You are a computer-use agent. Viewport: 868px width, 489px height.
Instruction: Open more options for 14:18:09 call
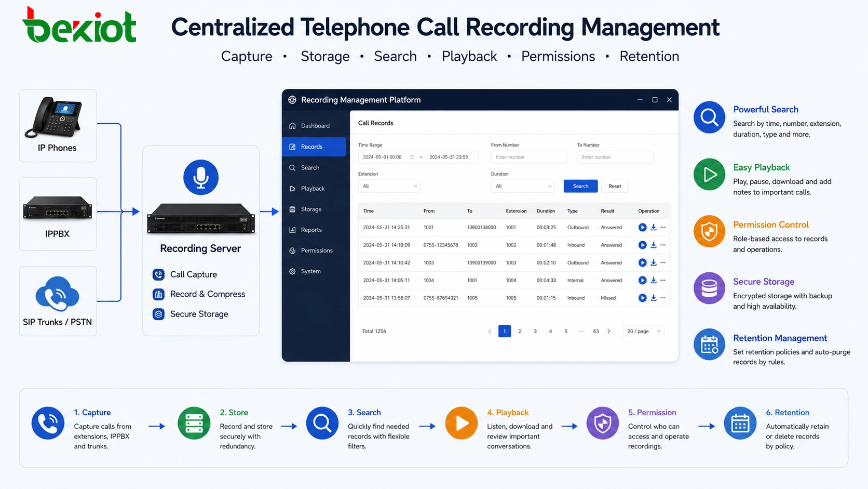(663, 245)
